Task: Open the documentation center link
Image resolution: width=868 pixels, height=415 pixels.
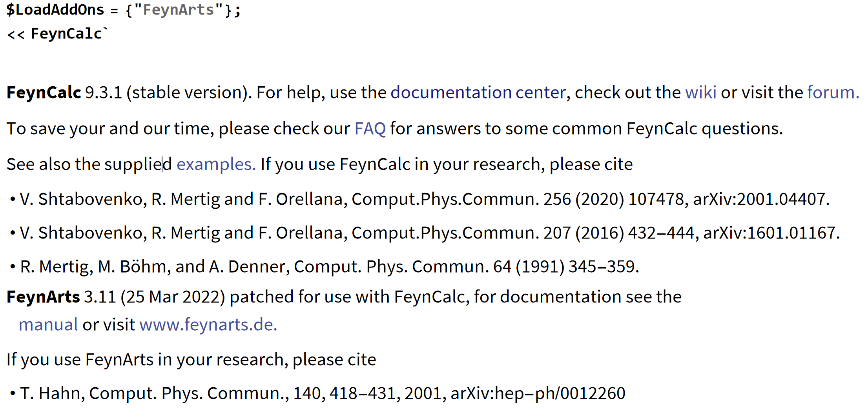Action: tap(478, 93)
